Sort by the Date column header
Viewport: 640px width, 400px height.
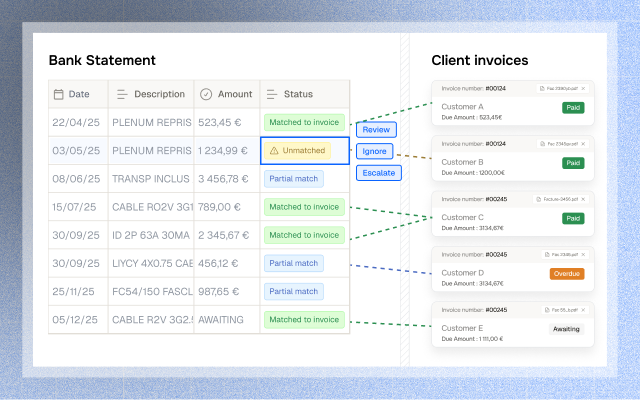click(x=78, y=94)
